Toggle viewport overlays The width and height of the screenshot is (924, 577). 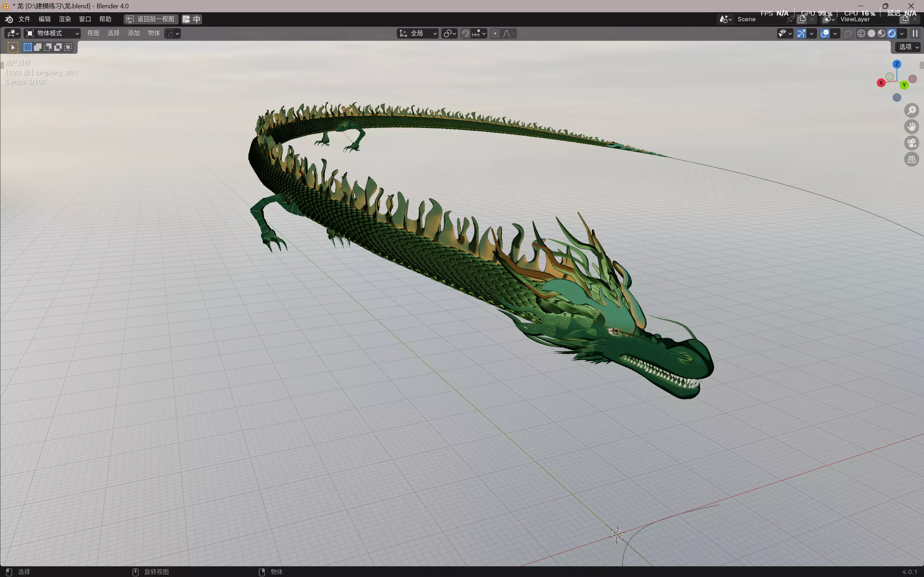tap(825, 34)
